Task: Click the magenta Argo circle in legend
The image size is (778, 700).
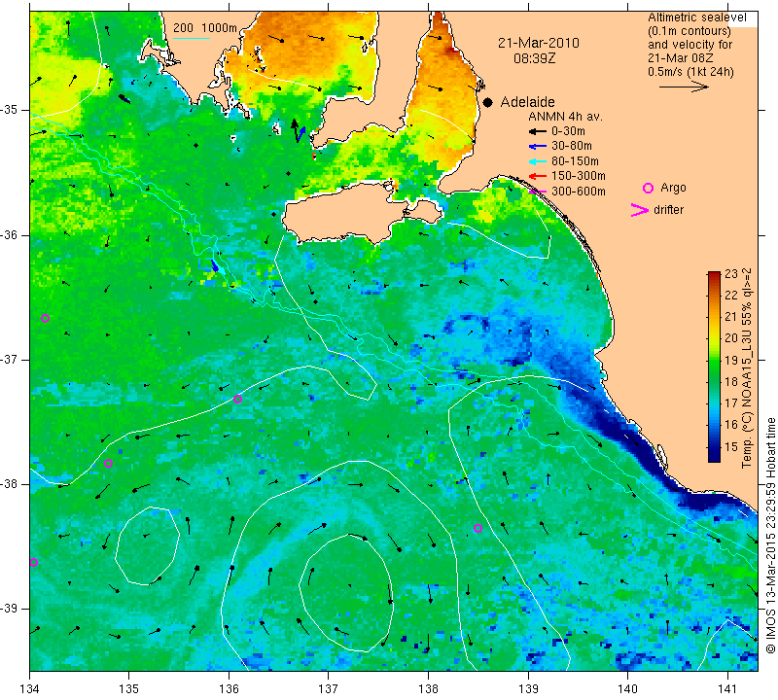Action: pyautogui.click(x=648, y=188)
